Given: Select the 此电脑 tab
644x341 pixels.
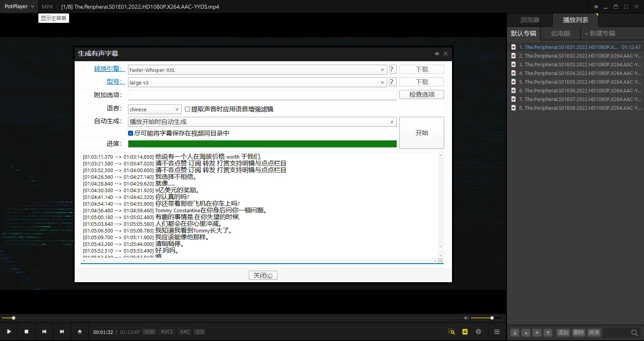Looking at the screenshot, I should click(561, 34).
